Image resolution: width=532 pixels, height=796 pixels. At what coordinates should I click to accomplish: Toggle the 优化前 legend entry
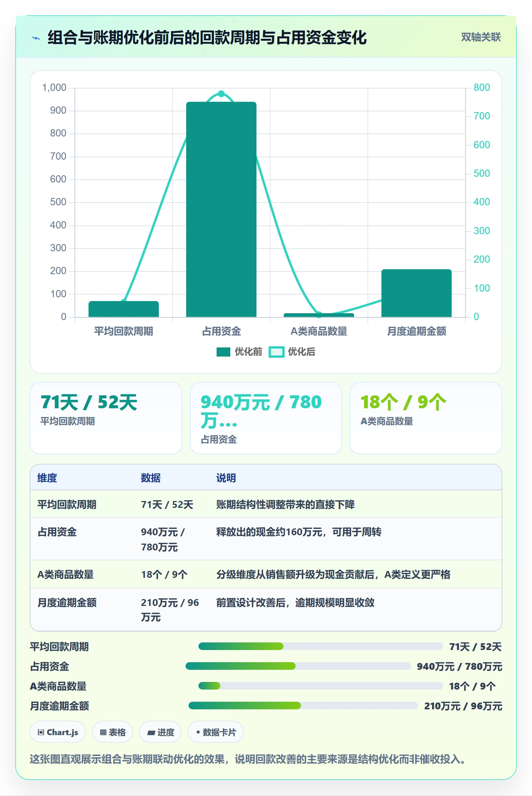239,352
